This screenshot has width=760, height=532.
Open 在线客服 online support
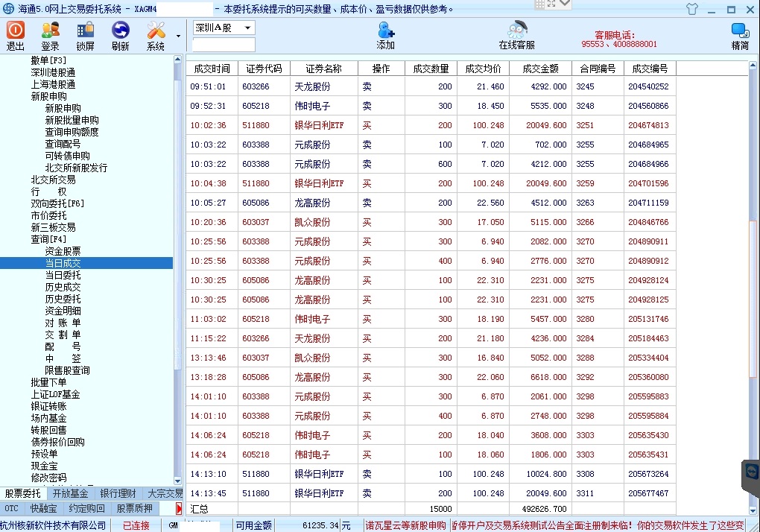click(516, 35)
